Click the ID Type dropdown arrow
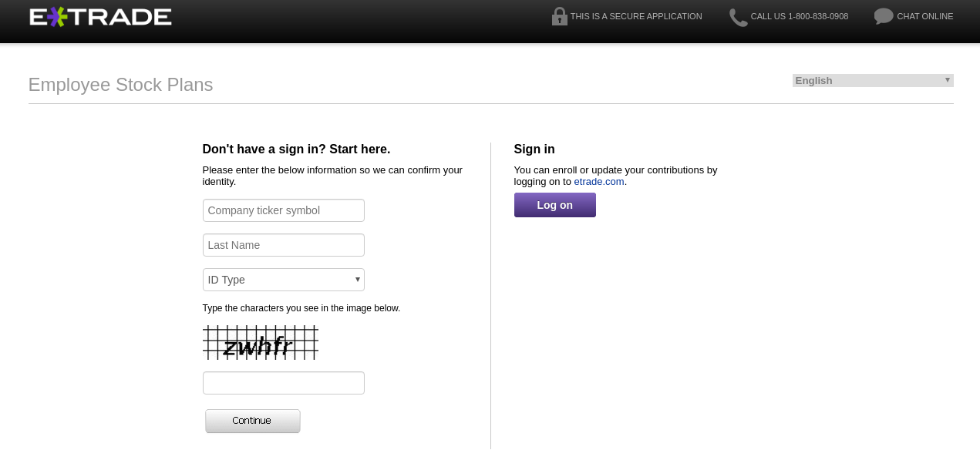The image size is (980, 460). (357, 279)
